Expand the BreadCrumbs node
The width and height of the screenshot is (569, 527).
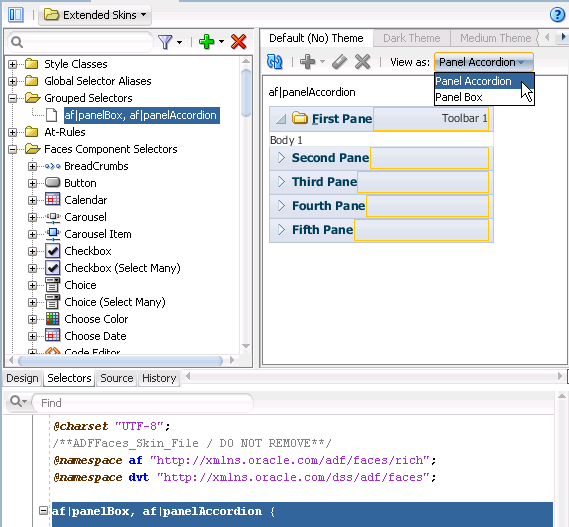click(32, 166)
